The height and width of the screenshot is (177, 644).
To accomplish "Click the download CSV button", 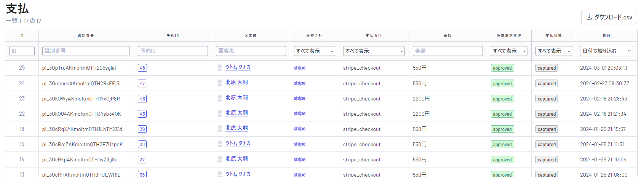I will [x=609, y=17].
